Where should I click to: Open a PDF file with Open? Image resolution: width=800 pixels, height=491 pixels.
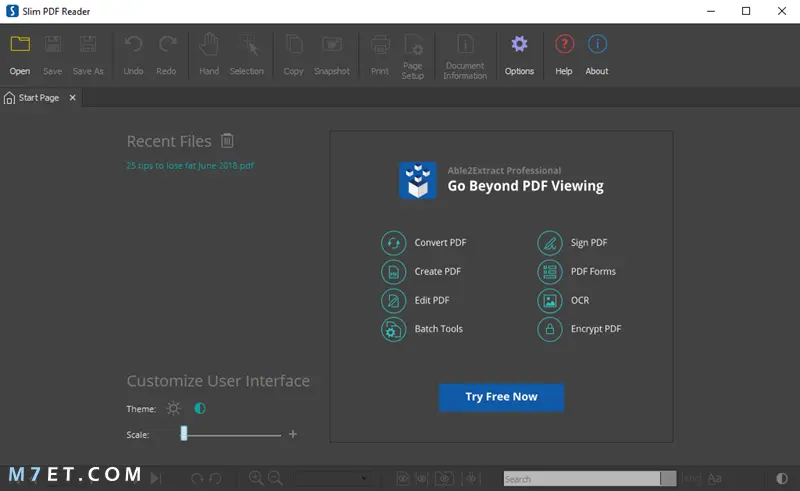20,55
